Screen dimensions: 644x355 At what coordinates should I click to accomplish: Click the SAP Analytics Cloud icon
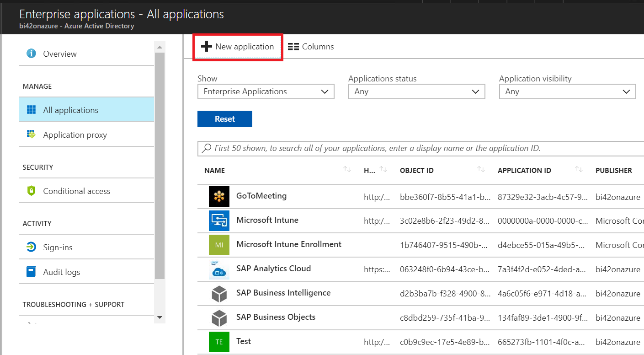219,269
